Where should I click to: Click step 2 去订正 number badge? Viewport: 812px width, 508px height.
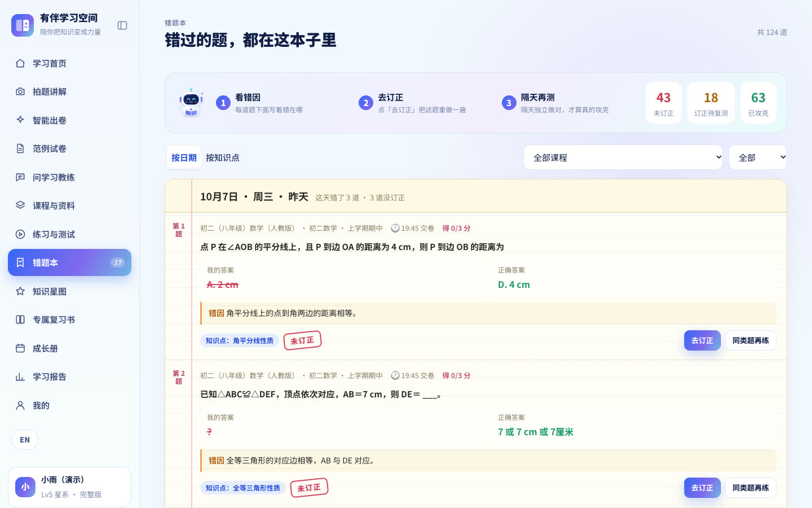[366, 103]
